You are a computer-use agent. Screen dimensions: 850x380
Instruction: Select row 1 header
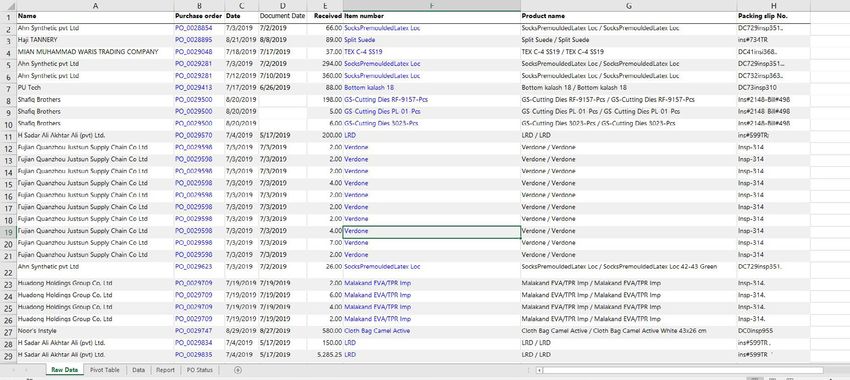(x=8, y=16)
